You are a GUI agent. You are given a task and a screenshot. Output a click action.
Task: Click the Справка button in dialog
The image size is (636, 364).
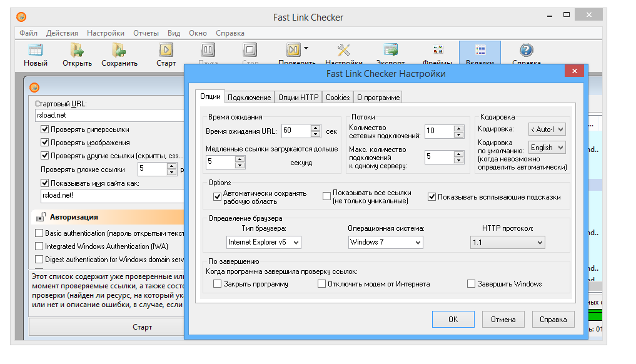click(553, 320)
